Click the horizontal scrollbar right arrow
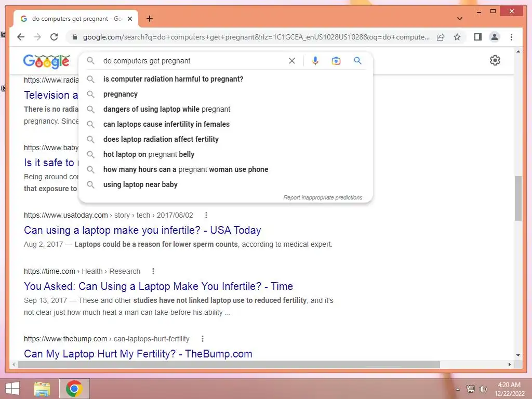This screenshot has width=532, height=399. point(509,364)
